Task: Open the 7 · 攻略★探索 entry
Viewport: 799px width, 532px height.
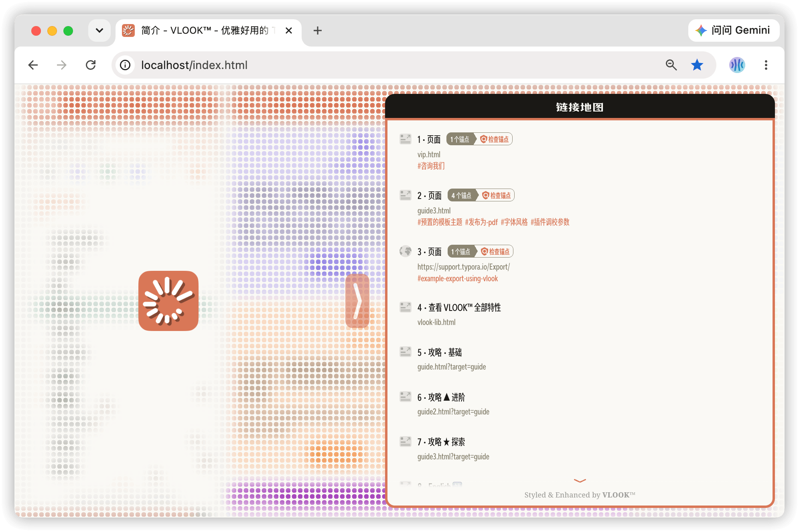Action: point(441,442)
